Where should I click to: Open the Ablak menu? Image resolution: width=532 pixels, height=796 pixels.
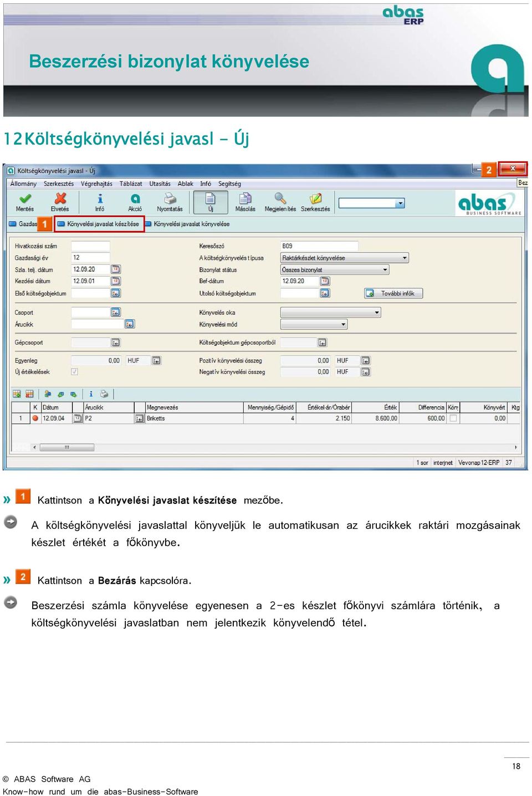click(186, 183)
